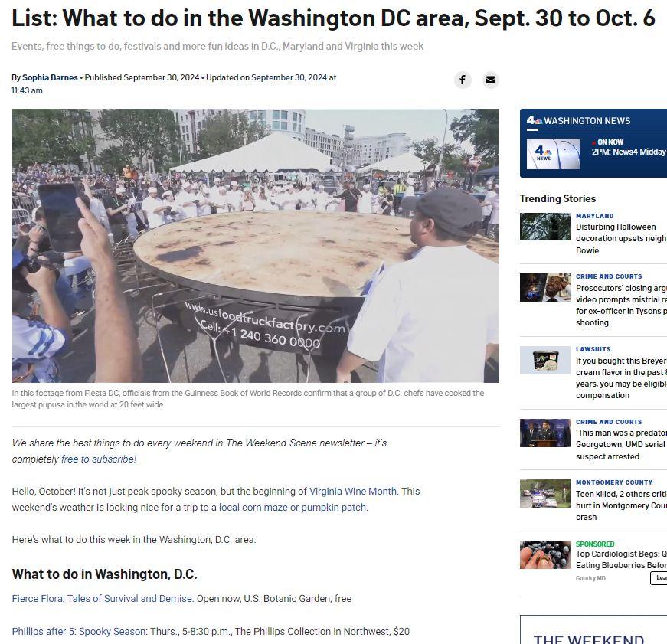Follow the Virginia Wine Month link
This screenshot has width=667, height=644.
[x=353, y=492]
